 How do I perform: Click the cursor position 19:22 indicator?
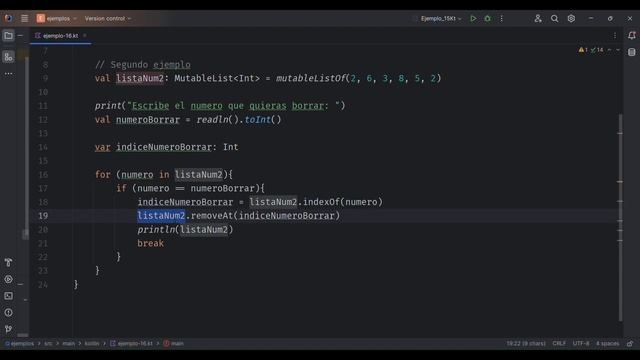click(526, 344)
